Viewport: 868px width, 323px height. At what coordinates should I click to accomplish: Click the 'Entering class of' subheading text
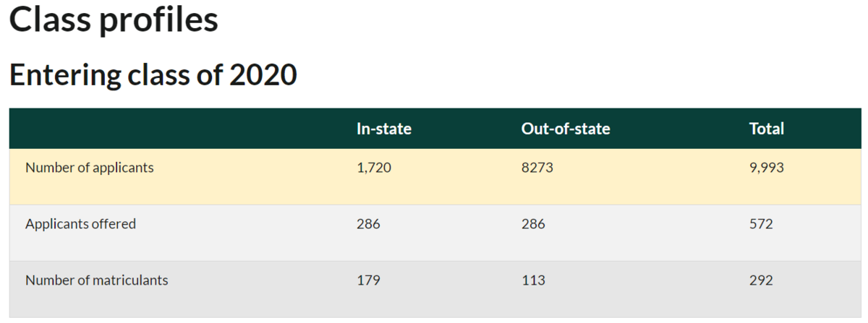click(116, 74)
